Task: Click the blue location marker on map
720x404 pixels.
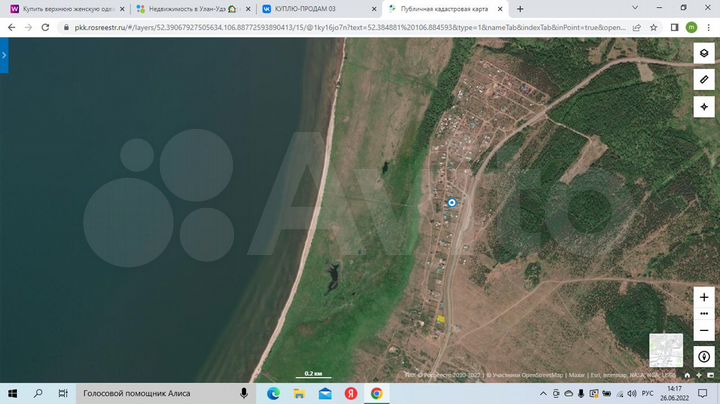Action: click(x=452, y=203)
